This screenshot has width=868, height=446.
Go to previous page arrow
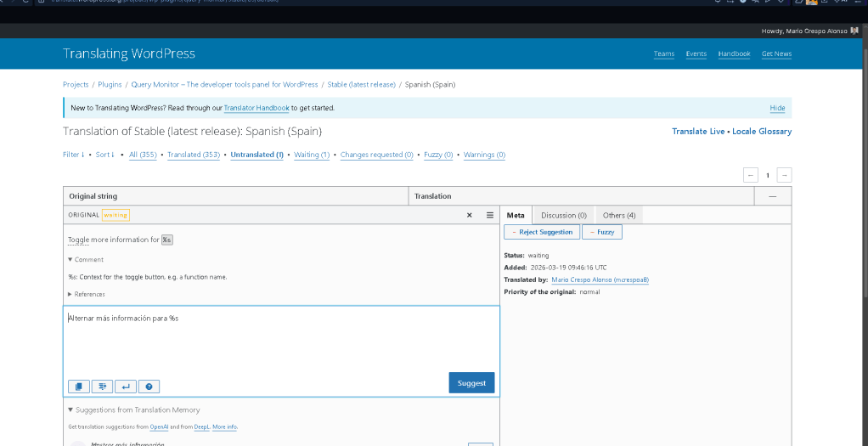[x=751, y=175]
